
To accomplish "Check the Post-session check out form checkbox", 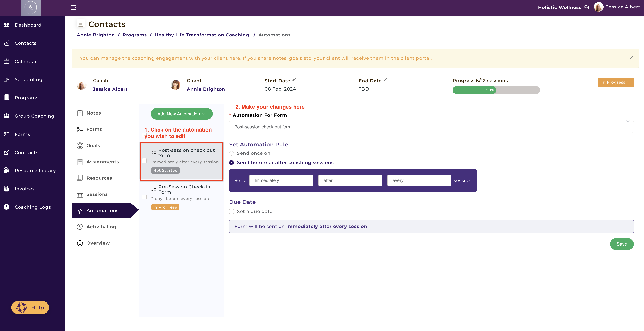I will (x=144, y=161).
